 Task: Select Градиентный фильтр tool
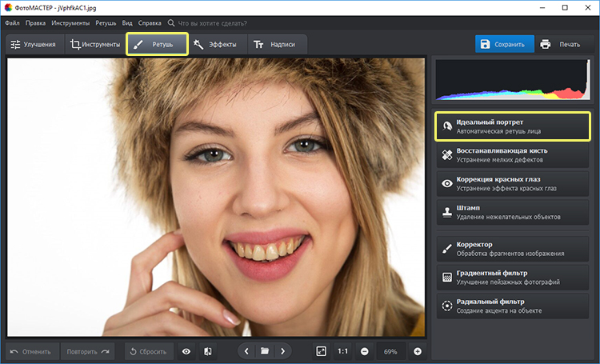512,278
